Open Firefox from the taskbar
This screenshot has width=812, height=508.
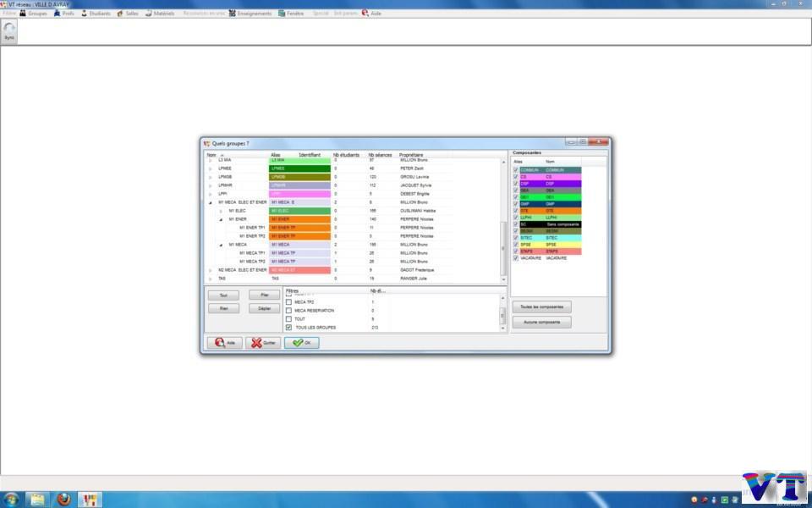tap(63, 499)
